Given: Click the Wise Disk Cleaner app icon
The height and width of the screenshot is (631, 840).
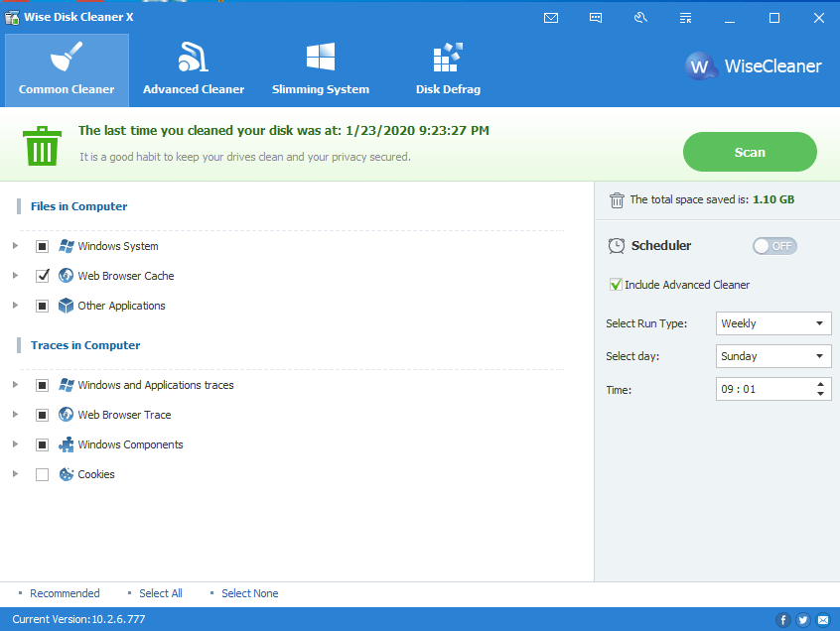Looking at the screenshot, I should (x=12, y=18).
